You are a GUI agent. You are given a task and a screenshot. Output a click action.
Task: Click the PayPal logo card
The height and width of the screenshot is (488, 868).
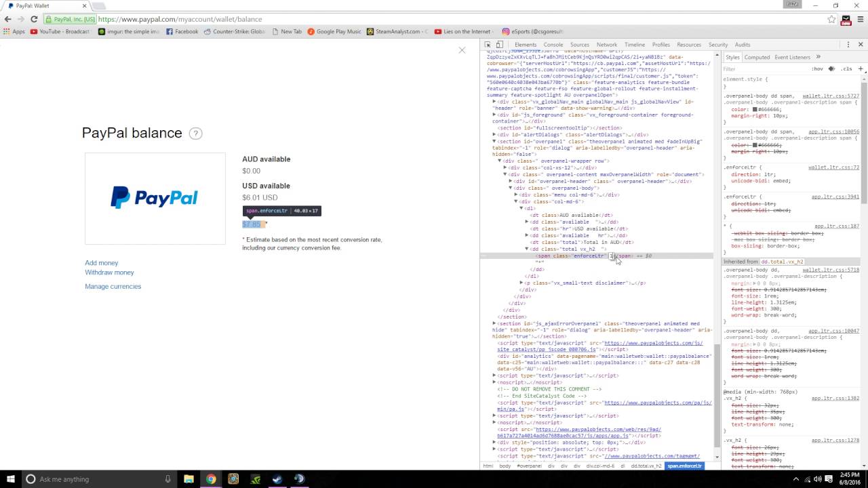point(155,199)
